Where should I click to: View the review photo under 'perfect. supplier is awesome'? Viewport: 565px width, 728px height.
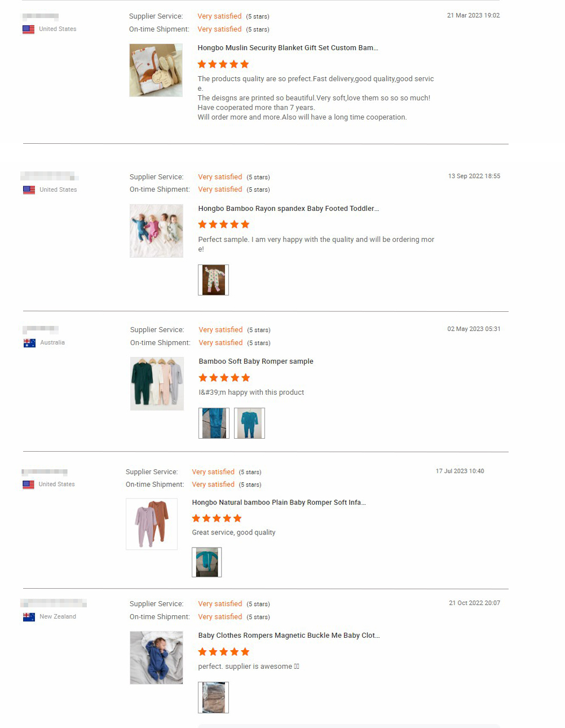tap(213, 698)
